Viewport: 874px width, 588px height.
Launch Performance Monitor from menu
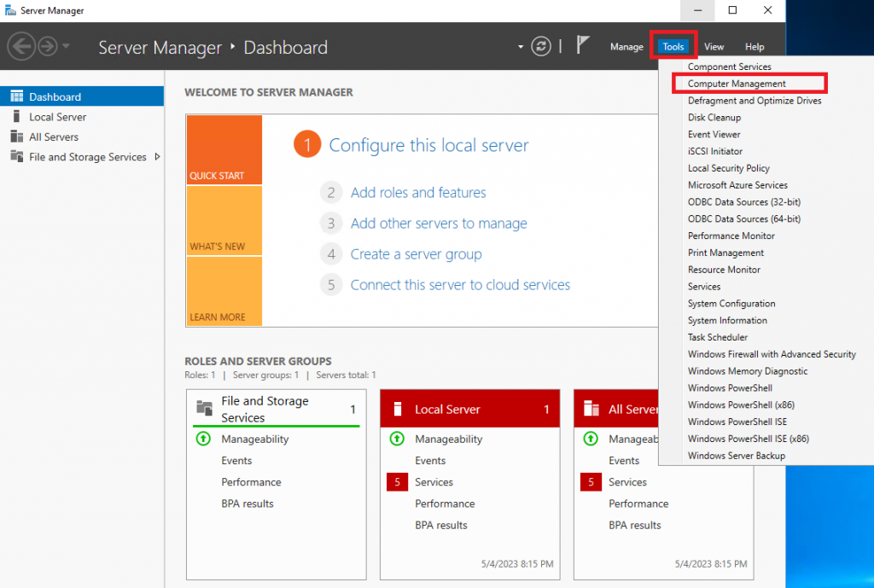pos(731,236)
